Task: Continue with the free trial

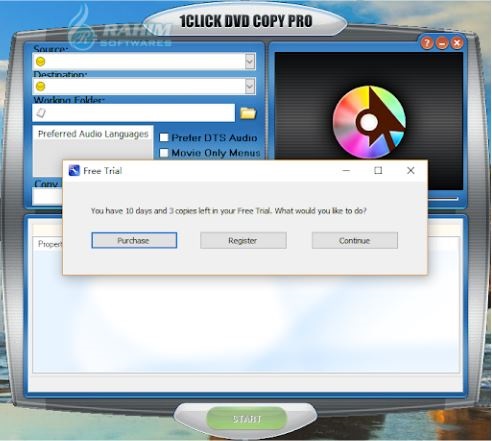Action: [x=355, y=240]
